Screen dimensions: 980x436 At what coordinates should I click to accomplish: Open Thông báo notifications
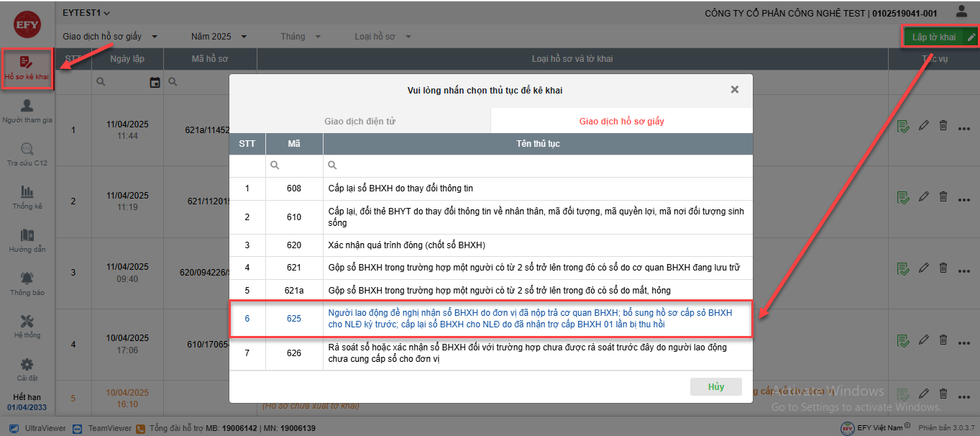(x=27, y=283)
